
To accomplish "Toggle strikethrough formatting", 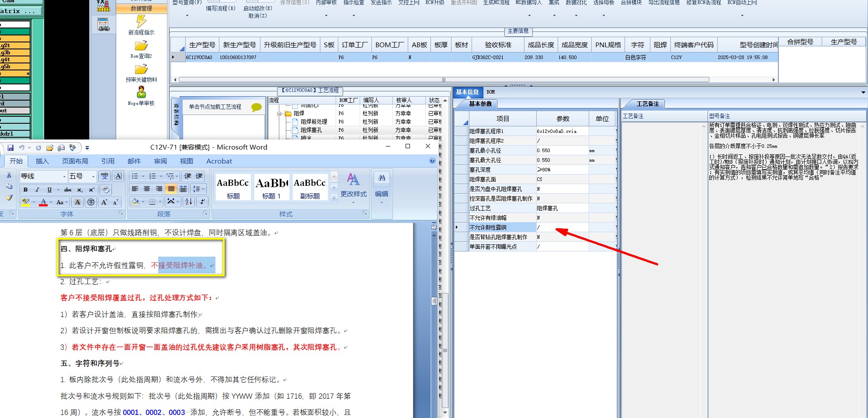I will (68, 190).
